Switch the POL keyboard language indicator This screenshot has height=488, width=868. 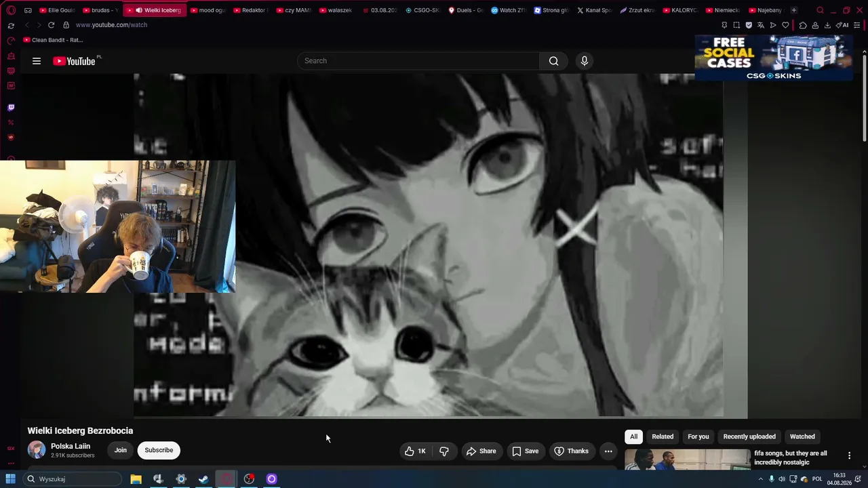click(x=817, y=479)
